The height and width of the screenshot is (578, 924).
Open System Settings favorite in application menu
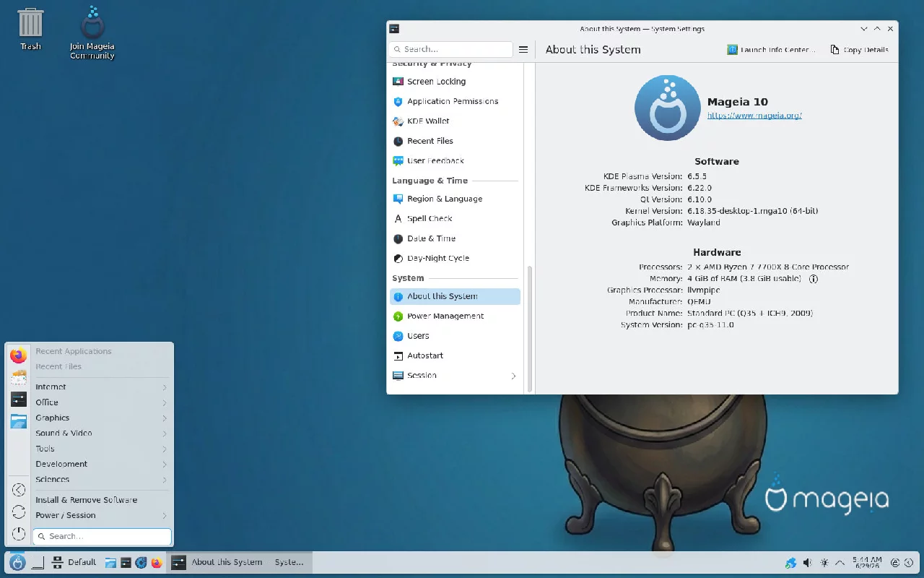(x=19, y=399)
